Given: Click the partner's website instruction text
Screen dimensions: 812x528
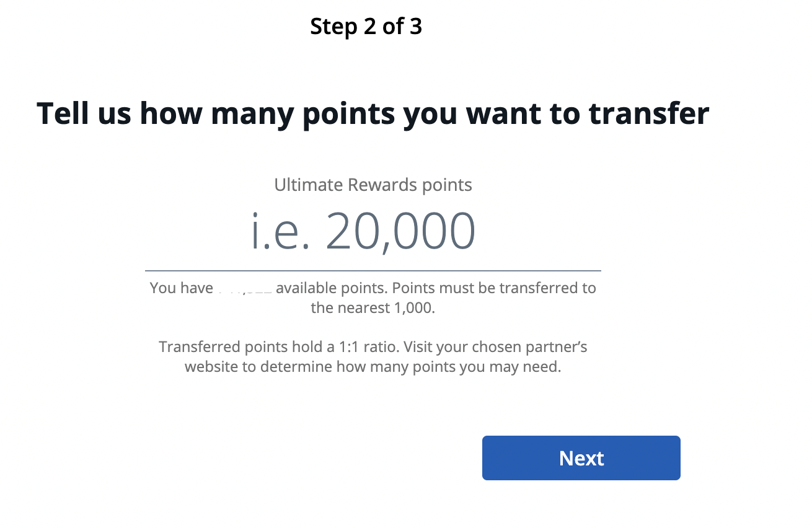Looking at the screenshot, I should pyautogui.click(x=373, y=366).
